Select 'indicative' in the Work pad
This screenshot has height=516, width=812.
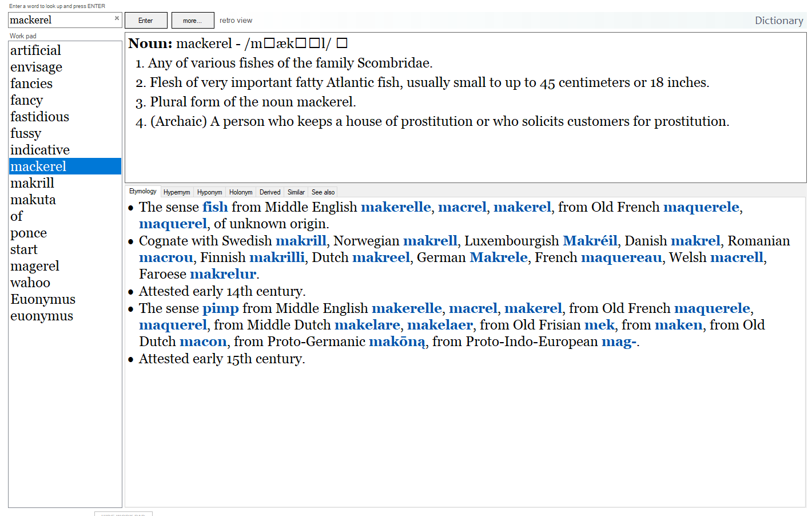pyautogui.click(x=65, y=150)
